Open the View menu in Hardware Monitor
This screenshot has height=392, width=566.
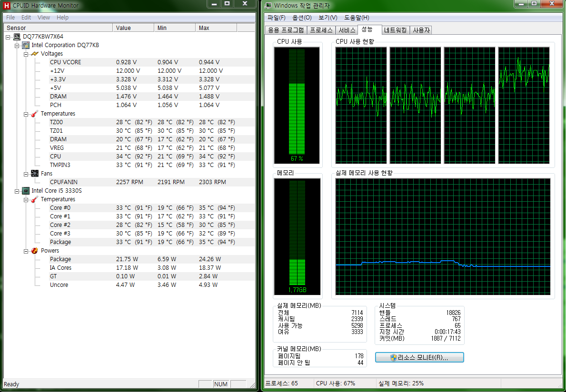click(44, 17)
